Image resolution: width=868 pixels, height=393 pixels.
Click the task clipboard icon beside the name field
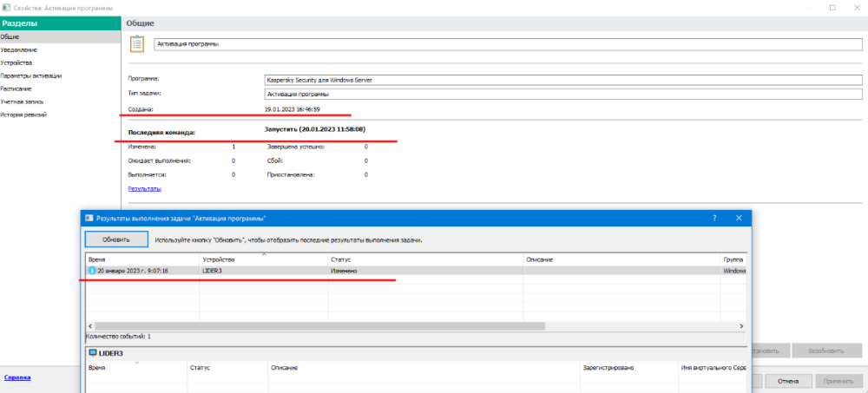tap(135, 43)
